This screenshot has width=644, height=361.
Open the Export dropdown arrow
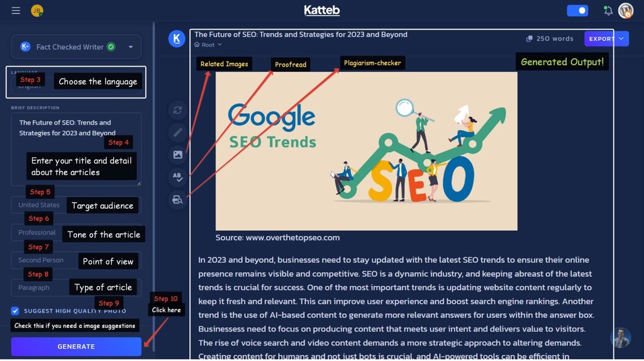(621, 38)
